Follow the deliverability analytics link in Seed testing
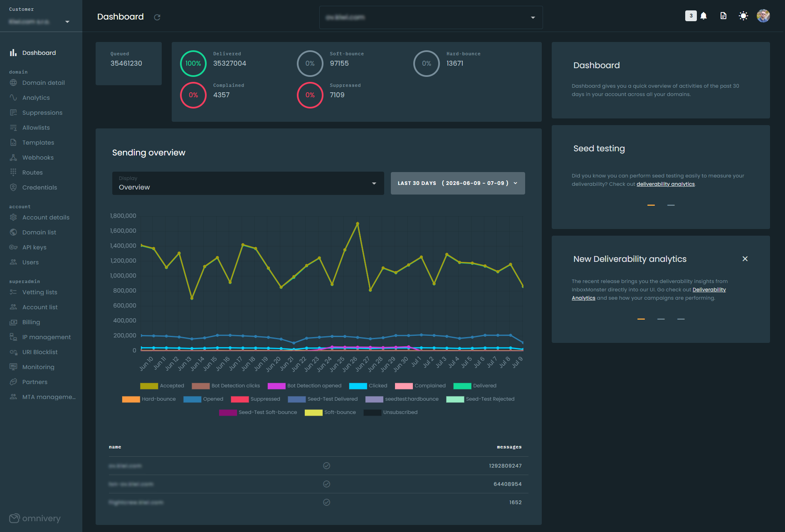The width and height of the screenshot is (785, 532). click(665, 184)
